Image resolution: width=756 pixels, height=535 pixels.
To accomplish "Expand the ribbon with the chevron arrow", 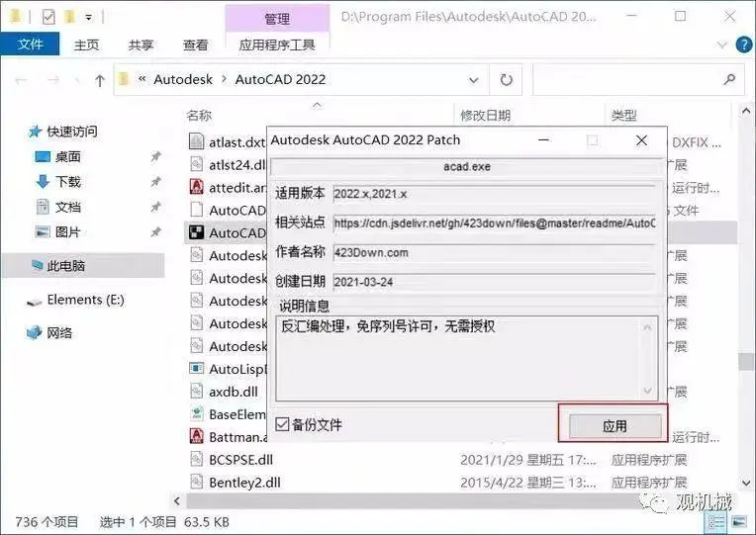I will [x=721, y=45].
